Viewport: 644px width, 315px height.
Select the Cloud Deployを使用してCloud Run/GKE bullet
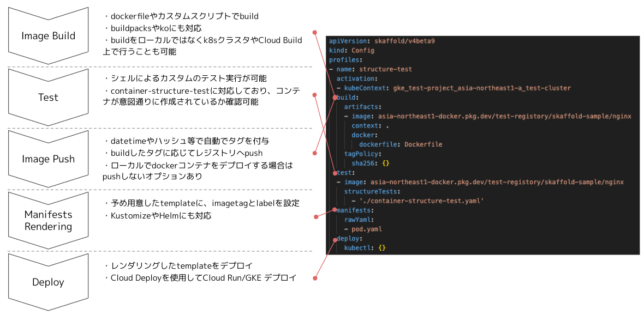(200, 278)
